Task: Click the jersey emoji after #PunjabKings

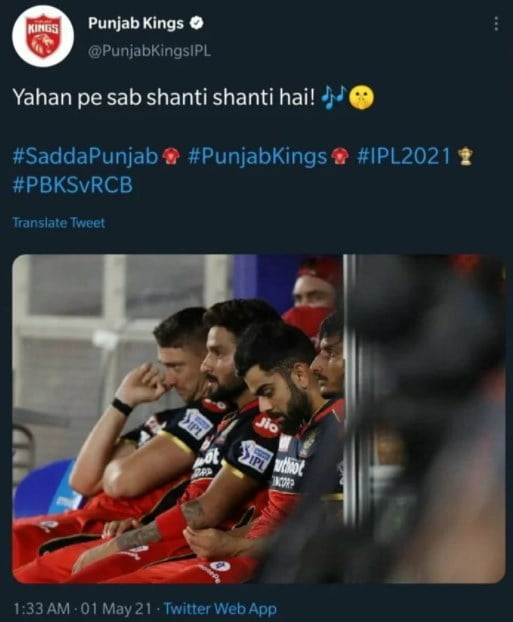Action: pyautogui.click(x=339, y=157)
